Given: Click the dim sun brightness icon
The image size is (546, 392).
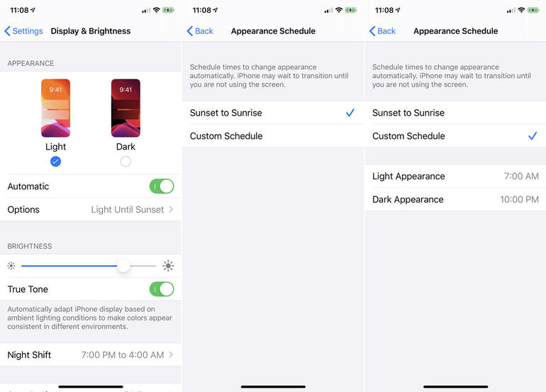Looking at the screenshot, I should [11, 266].
